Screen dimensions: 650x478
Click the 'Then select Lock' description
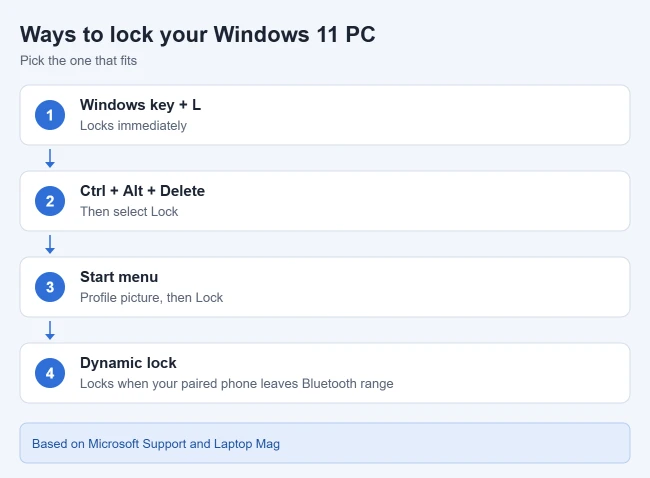(129, 211)
